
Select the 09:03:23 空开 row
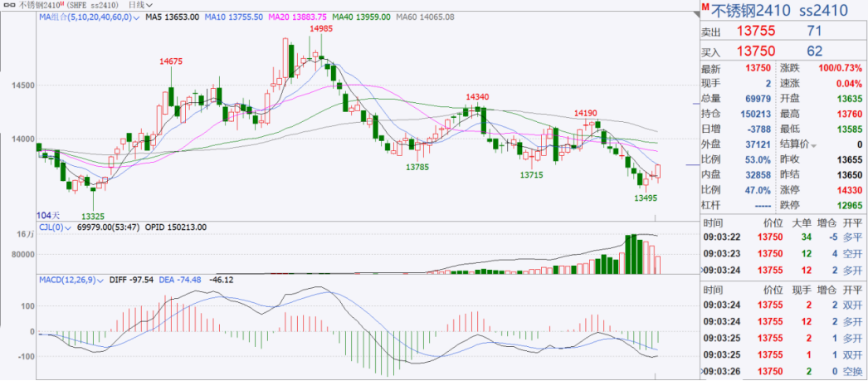[783, 254]
